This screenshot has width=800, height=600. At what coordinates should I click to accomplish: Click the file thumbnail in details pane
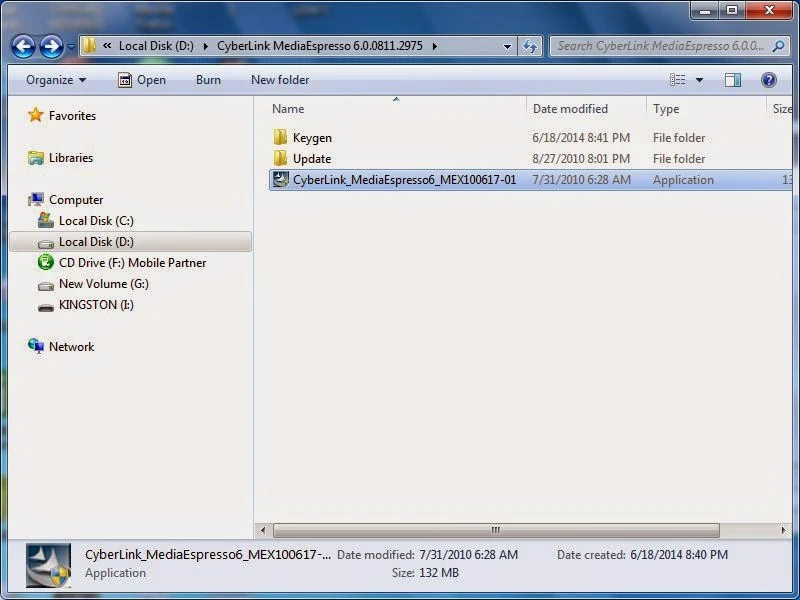pos(48,565)
